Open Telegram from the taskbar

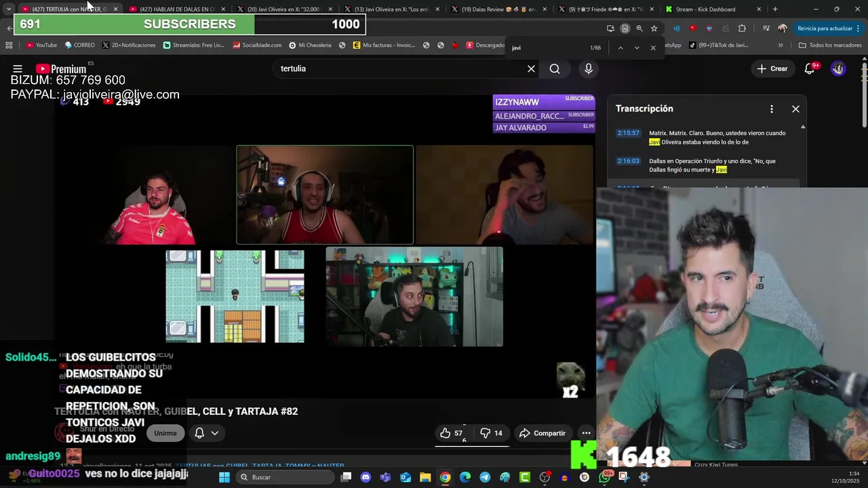(485, 477)
